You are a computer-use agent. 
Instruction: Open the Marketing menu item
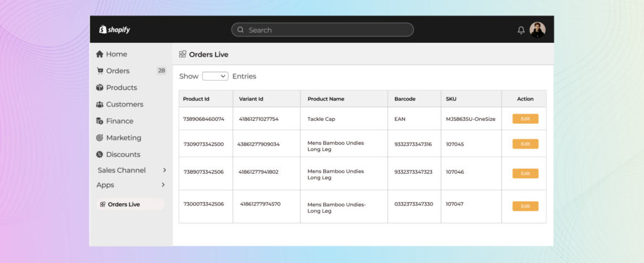coord(123,138)
